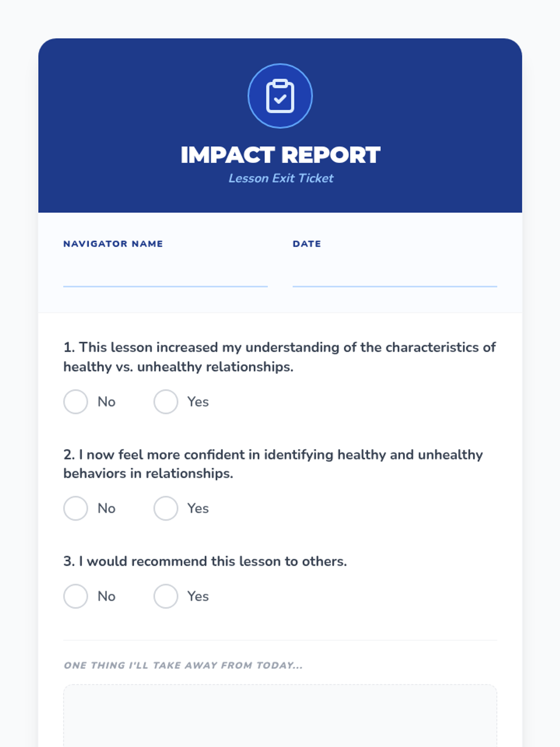Choose Yes for question 2 confidence
This screenshot has width=560, height=747.
pos(166,508)
